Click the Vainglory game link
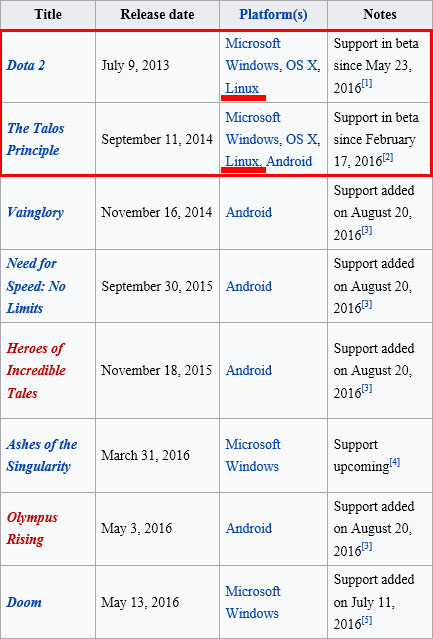433x639 pixels. [x=35, y=212]
